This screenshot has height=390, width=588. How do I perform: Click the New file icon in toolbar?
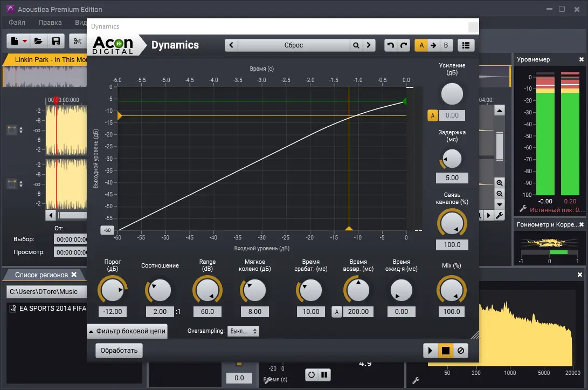click(x=15, y=41)
